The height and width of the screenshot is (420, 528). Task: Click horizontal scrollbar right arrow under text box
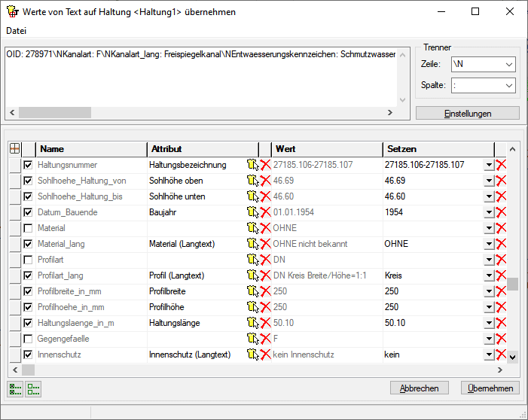(389, 113)
